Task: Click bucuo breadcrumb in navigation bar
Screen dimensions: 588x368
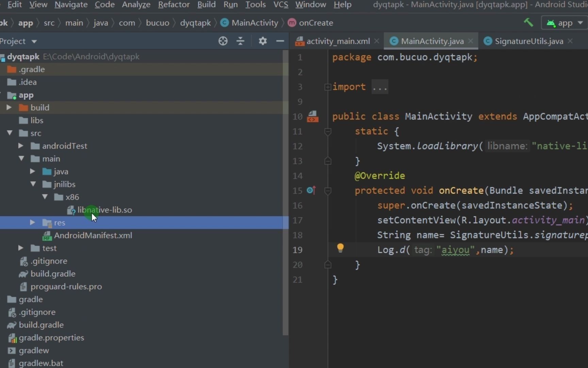Action: coord(158,23)
